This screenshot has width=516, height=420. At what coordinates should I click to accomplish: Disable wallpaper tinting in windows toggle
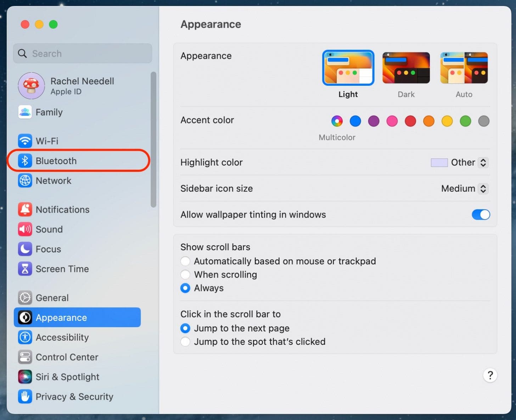click(481, 214)
